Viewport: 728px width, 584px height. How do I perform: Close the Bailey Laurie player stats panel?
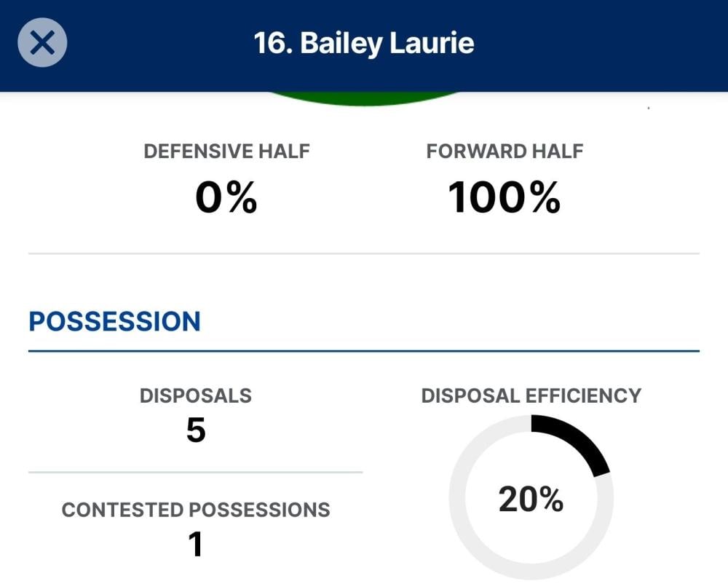click(42, 43)
